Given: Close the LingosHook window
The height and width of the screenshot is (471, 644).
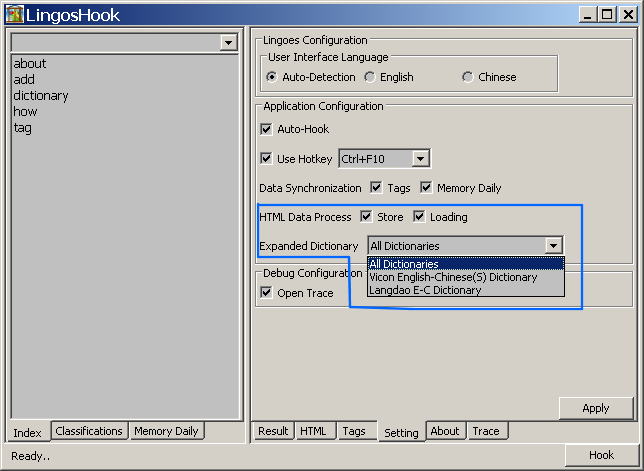Looking at the screenshot, I should tap(628, 15).
